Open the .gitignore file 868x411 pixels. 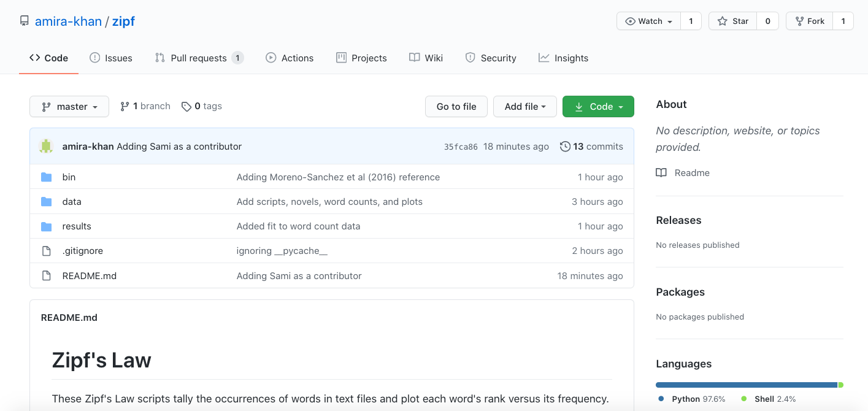[x=83, y=250]
